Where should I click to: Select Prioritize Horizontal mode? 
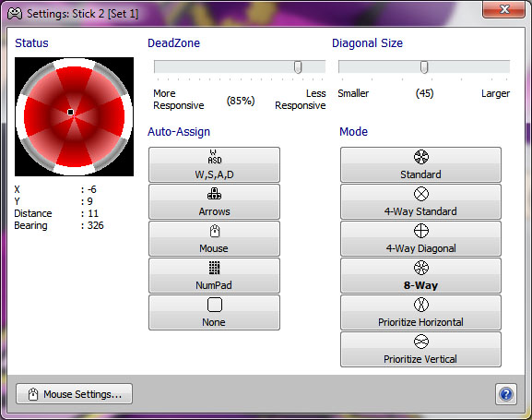coord(420,313)
